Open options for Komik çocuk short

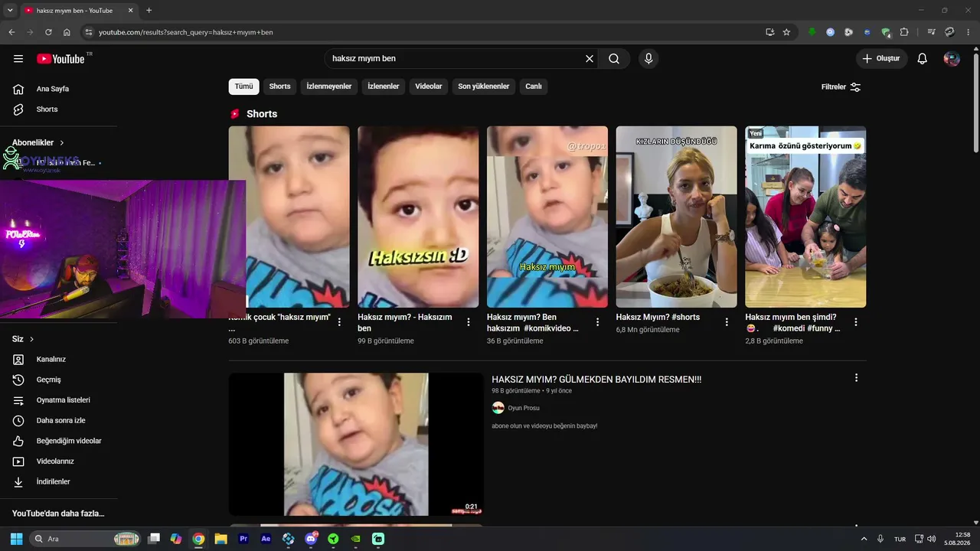tap(339, 322)
